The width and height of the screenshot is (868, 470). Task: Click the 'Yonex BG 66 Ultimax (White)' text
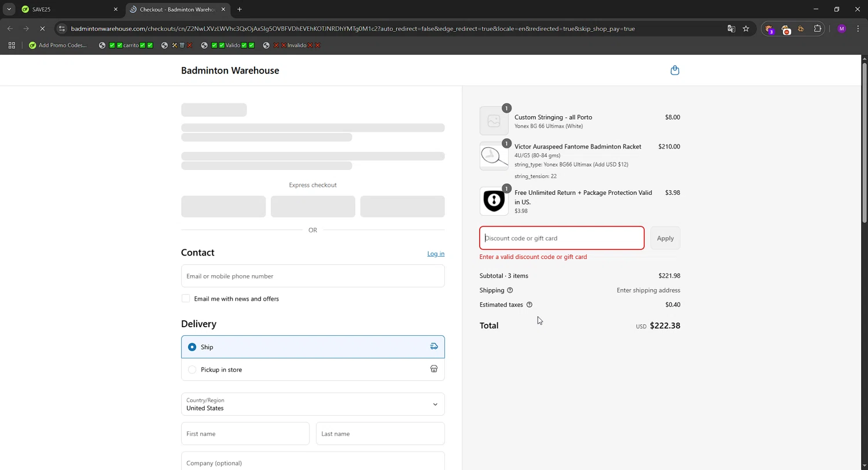coord(549,126)
